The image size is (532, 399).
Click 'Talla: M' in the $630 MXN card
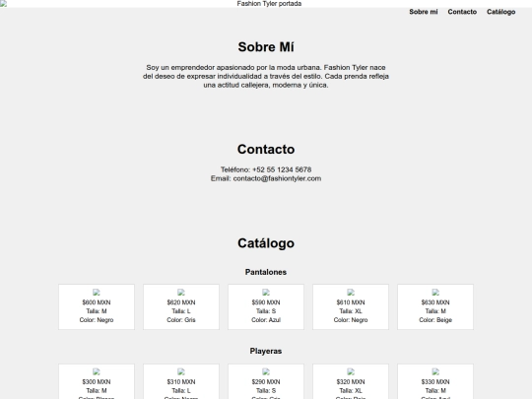(x=435, y=311)
